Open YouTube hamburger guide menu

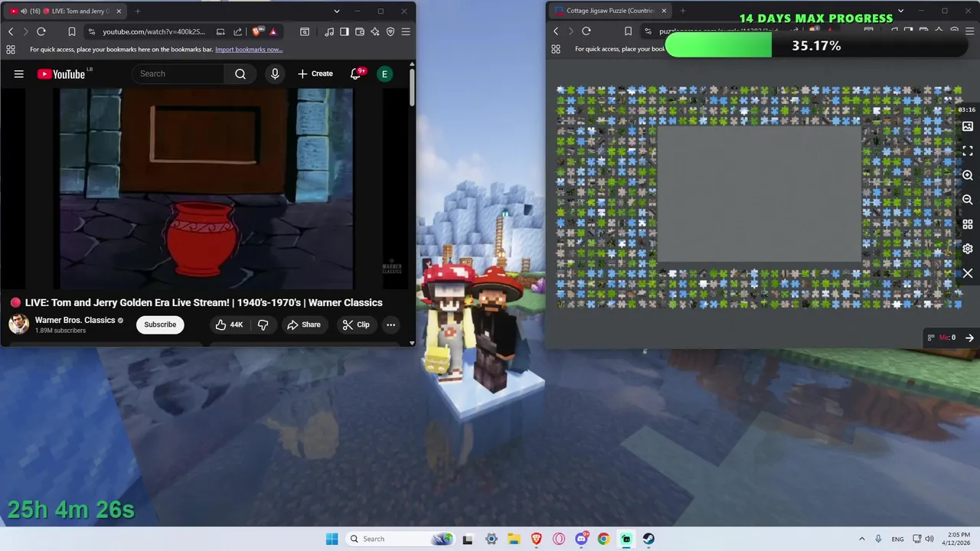[x=19, y=73]
